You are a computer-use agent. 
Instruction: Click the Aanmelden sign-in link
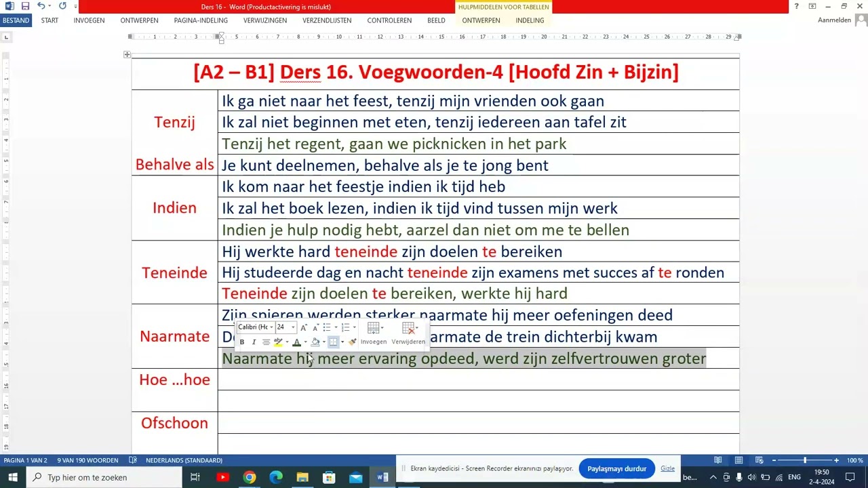pyautogui.click(x=834, y=20)
